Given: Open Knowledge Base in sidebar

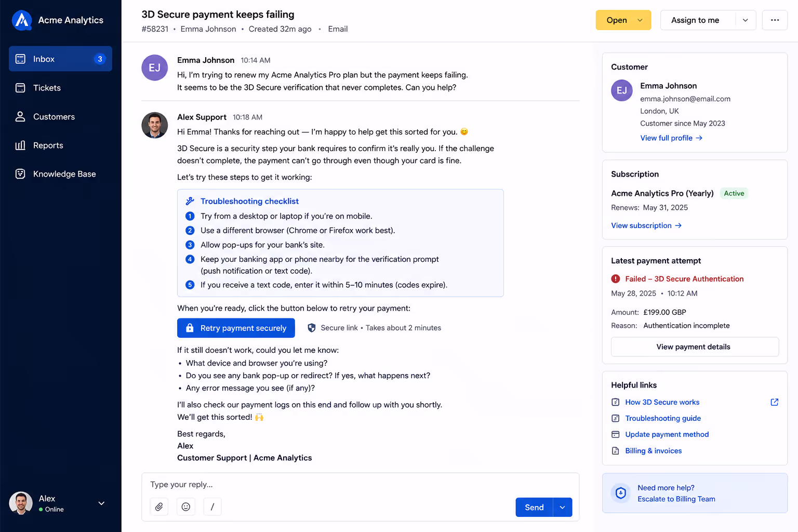Looking at the screenshot, I should tap(60, 174).
